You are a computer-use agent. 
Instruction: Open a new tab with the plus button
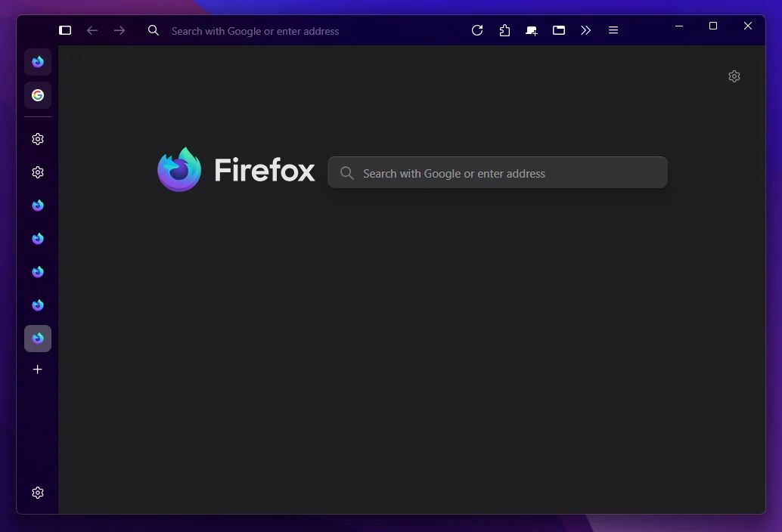click(38, 370)
